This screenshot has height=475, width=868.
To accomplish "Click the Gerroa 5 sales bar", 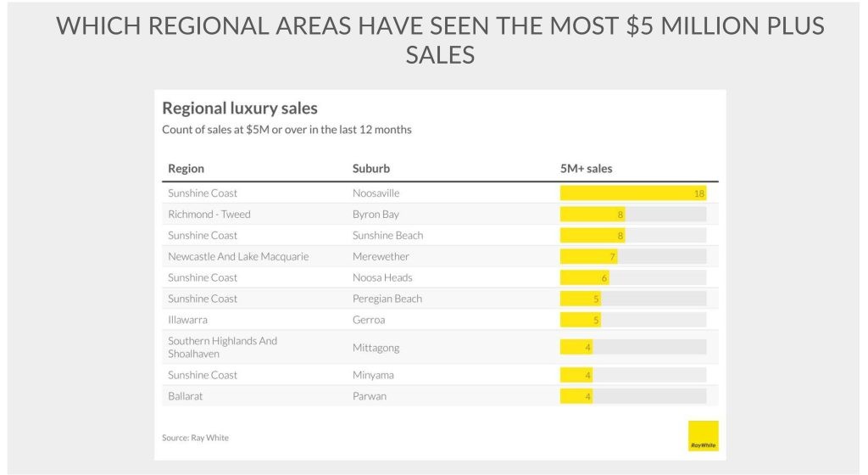I will (x=581, y=320).
